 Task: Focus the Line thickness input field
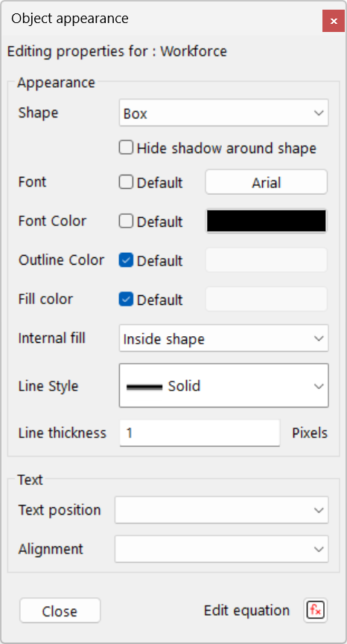(200, 433)
